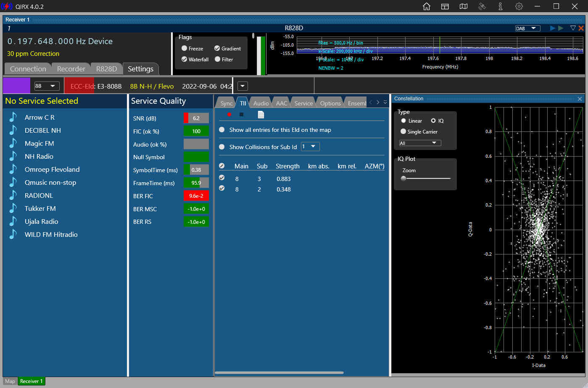This screenshot has height=388, width=588.
Task: Switch to the AAC tab
Action: [x=282, y=103]
